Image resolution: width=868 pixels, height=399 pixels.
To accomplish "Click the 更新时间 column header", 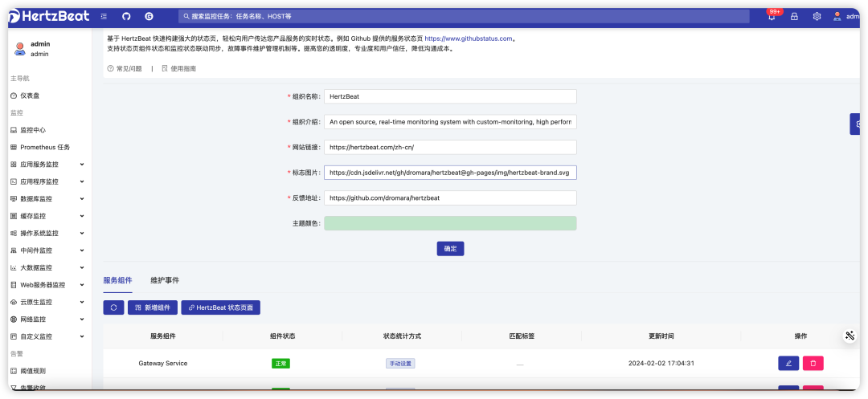I will pos(661,336).
